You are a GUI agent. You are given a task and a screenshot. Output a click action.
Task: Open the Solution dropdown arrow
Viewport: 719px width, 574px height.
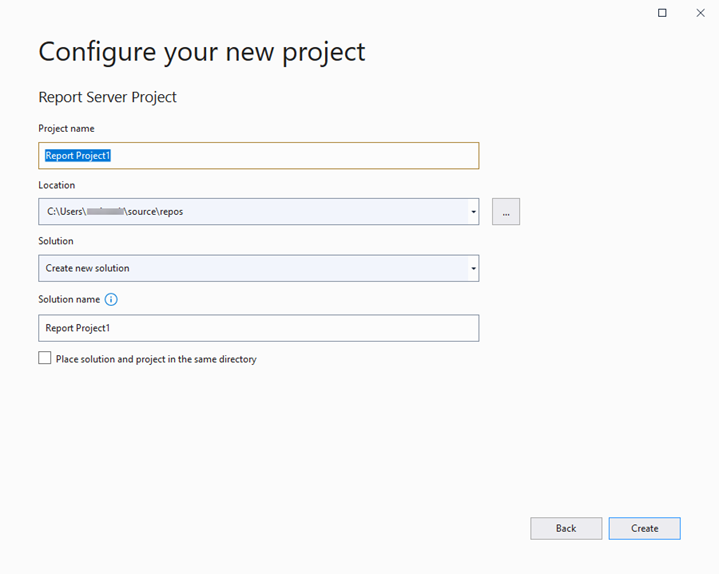tap(472, 269)
